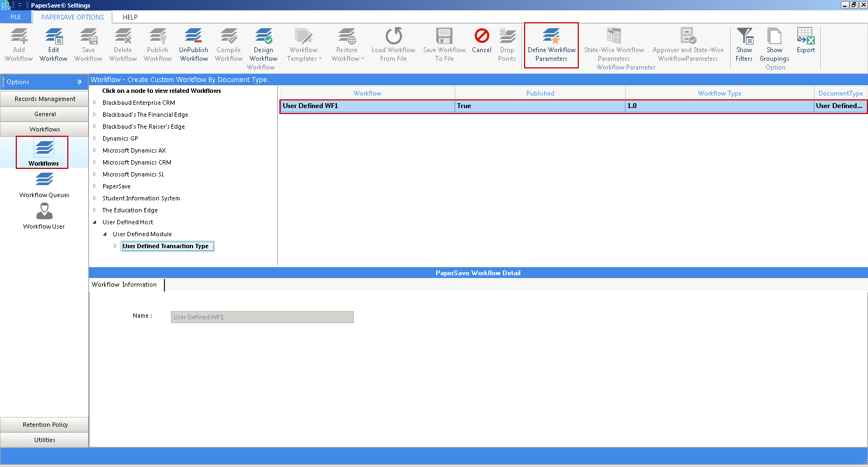Expand Blackbaud's The Raiser's Edge node
The width and height of the screenshot is (868, 467).
point(94,127)
